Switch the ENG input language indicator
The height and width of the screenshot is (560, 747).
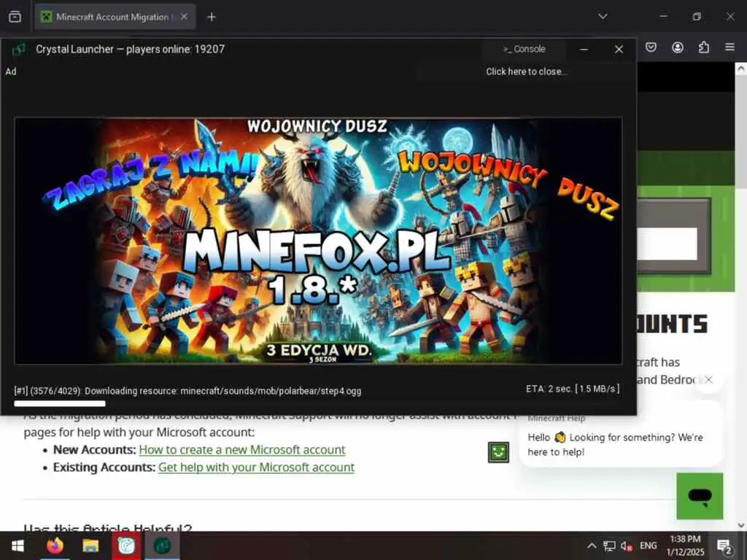click(648, 545)
